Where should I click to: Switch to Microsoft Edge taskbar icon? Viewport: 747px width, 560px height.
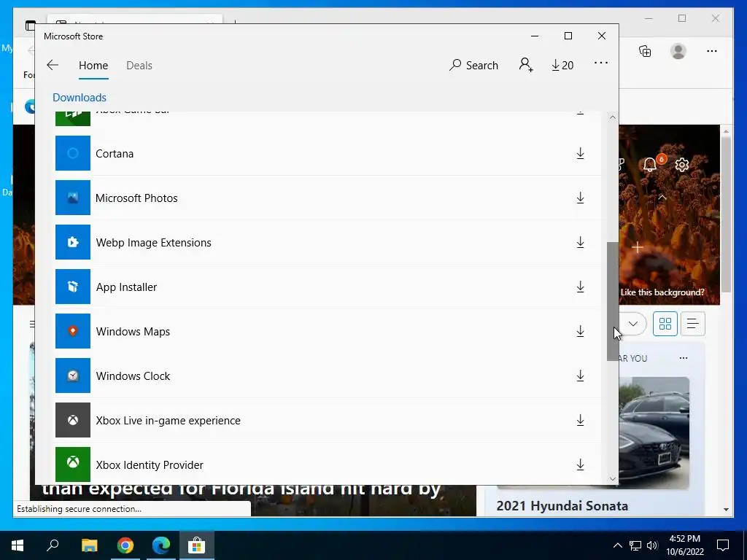(x=161, y=545)
